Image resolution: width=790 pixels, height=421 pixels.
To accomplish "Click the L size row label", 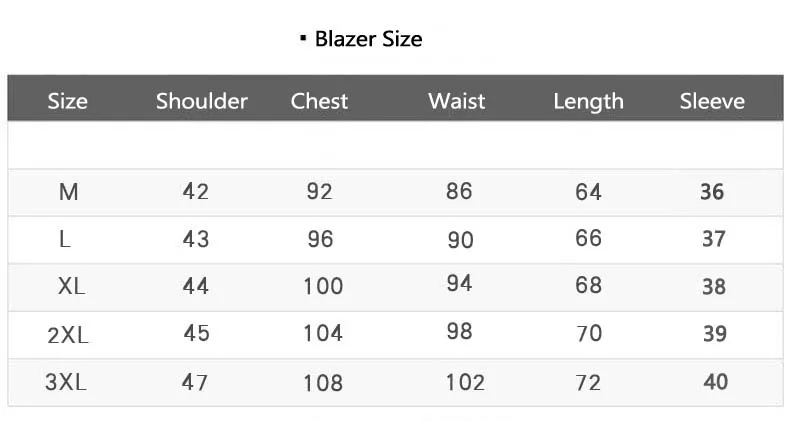I will (64, 239).
